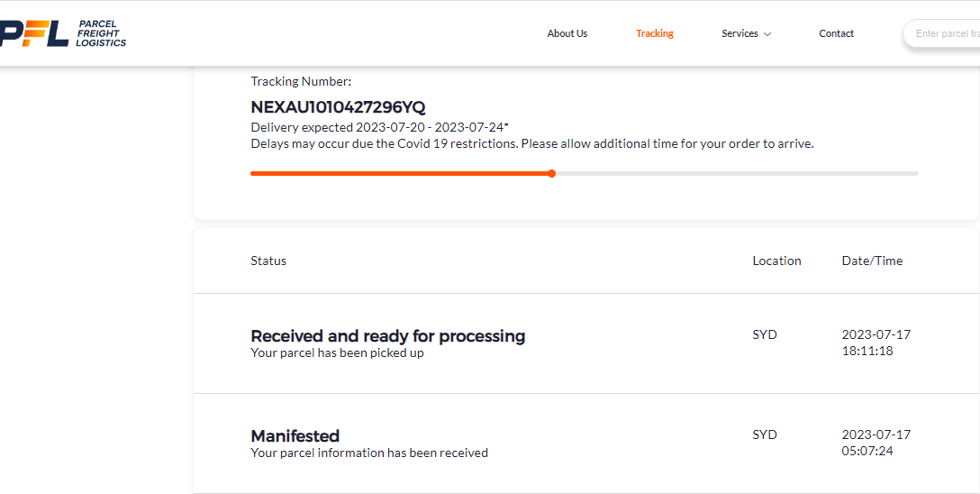Select the Tracking nav tab

click(655, 33)
